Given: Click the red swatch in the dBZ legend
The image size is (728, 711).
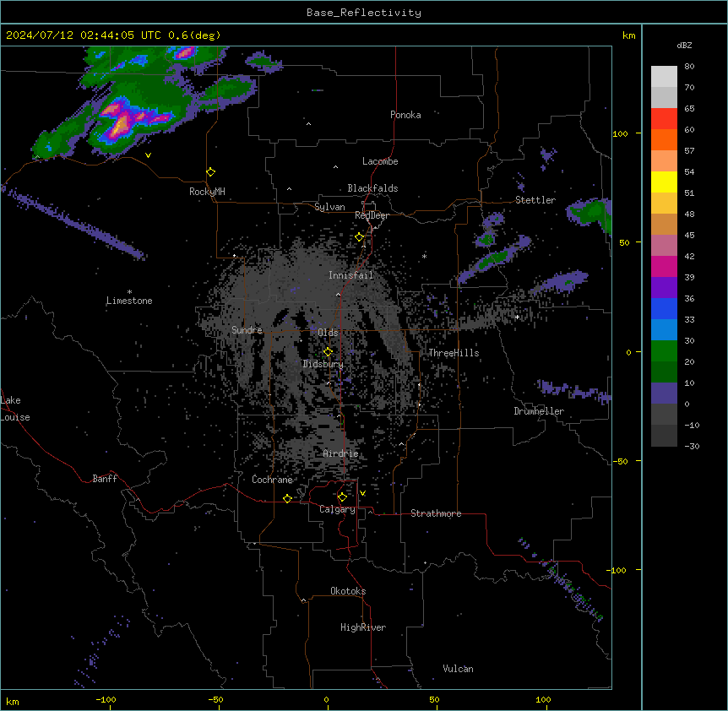Looking at the screenshot, I should coord(664,119).
